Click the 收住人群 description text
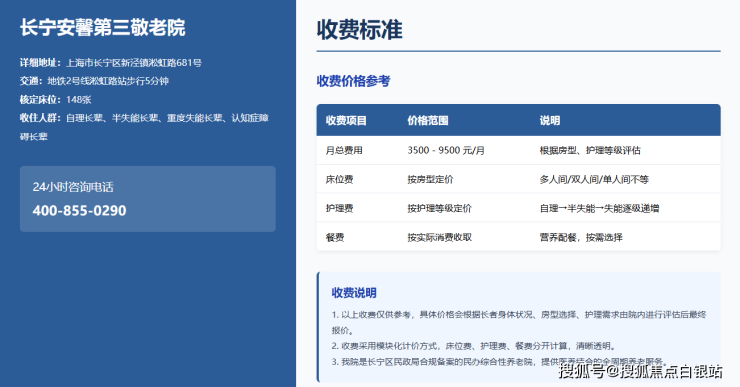Screen dimensions: 740x387 tap(144, 127)
